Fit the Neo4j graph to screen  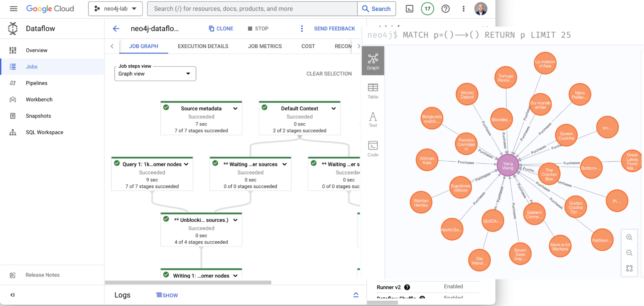(629, 268)
